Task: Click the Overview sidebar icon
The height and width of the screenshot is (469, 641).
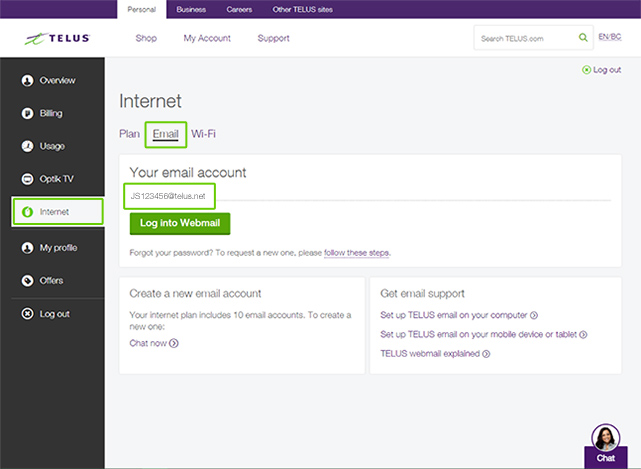Action: pos(27,81)
